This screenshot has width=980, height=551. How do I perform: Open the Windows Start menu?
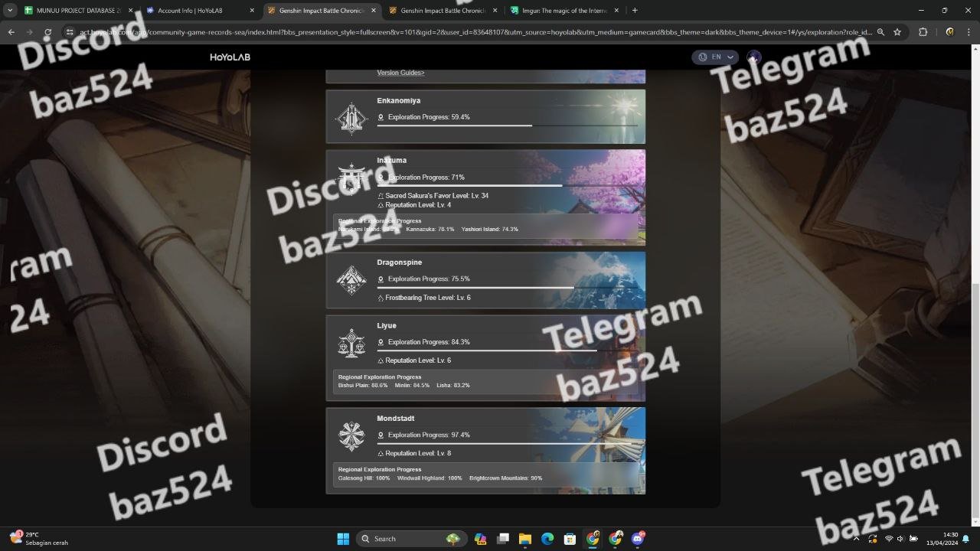coord(343,539)
